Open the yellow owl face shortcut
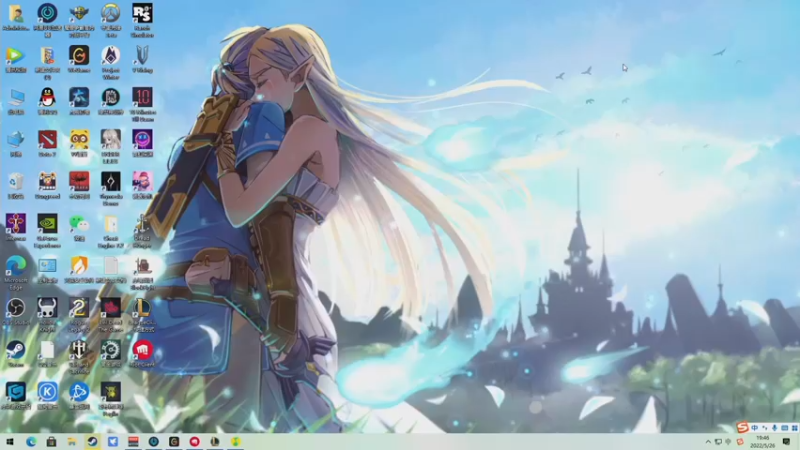 pyautogui.click(x=79, y=139)
